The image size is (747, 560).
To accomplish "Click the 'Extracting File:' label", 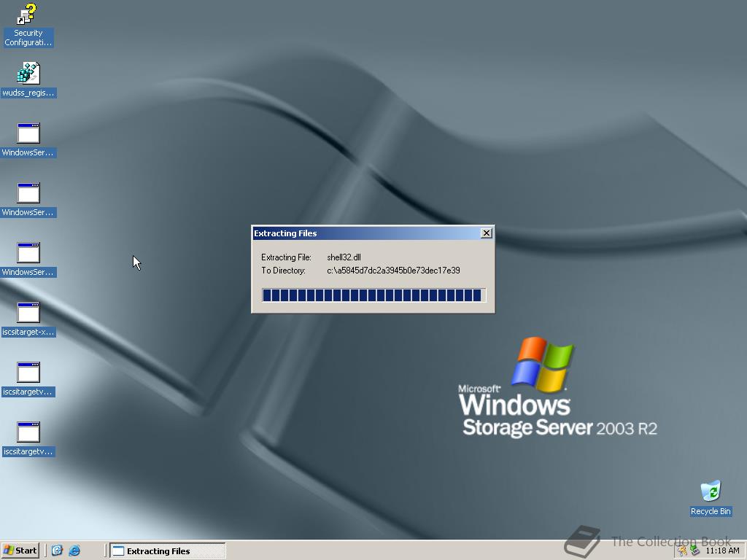I will (x=286, y=257).
